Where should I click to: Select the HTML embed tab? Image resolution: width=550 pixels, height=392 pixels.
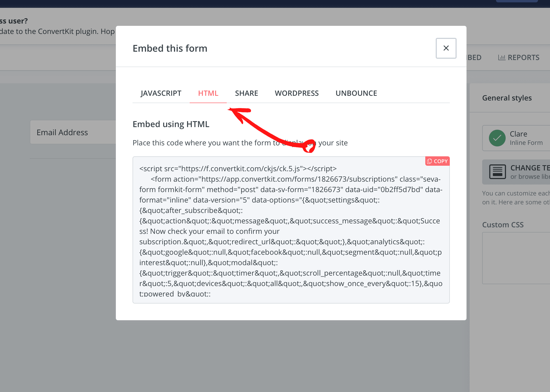click(208, 93)
